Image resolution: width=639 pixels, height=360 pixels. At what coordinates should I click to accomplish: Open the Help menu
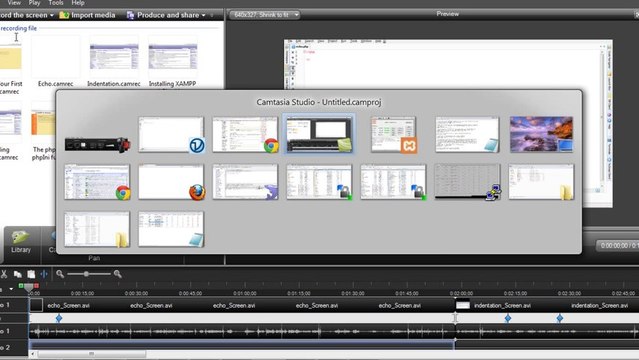pos(78,3)
